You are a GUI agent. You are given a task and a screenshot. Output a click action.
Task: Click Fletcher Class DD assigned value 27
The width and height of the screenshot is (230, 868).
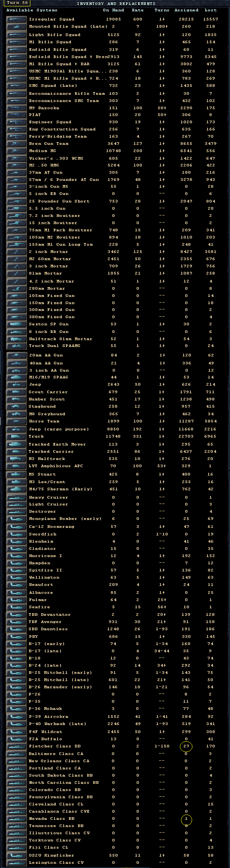click(186, 746)
